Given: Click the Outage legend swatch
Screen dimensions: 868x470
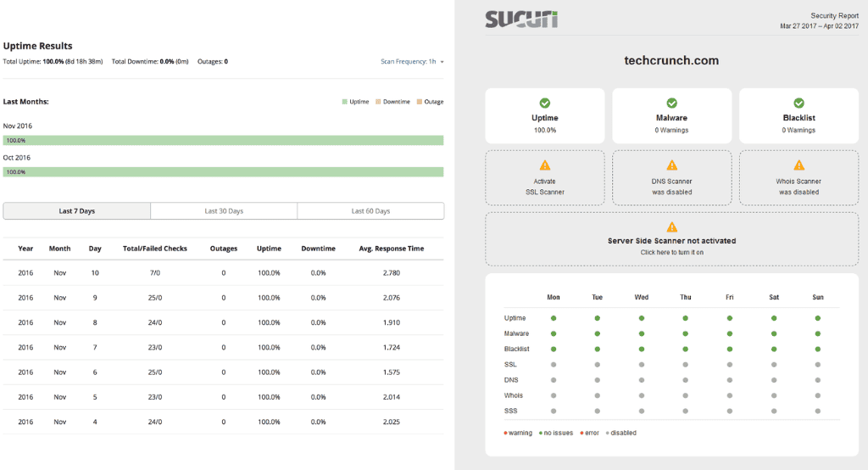Looking at the screenshot, I should (419, 102).
